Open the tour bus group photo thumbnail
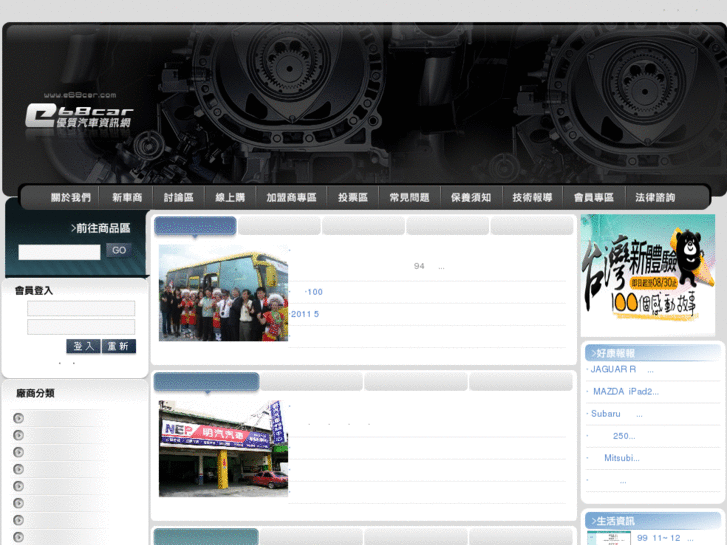 click(223, 293)
